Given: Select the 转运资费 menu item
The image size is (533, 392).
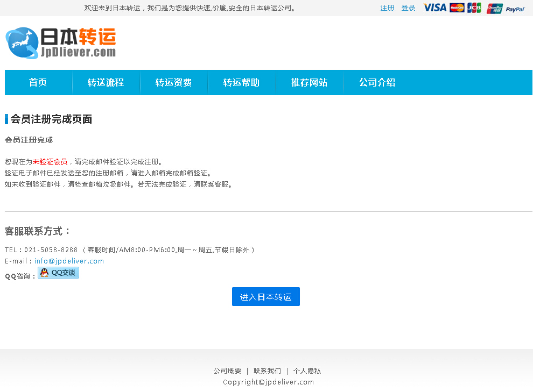Looking at the screenshot, I should (174, 82).
